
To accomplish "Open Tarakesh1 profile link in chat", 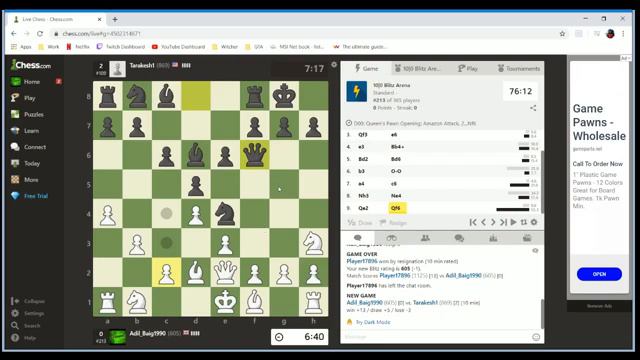I will pyautogui.click(x=425, y=303).
